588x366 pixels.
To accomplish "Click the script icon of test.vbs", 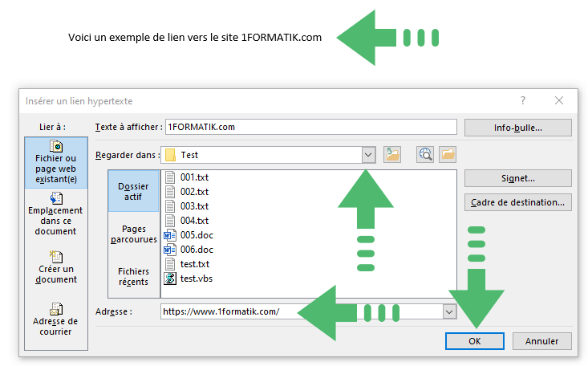I will (170, 279).
